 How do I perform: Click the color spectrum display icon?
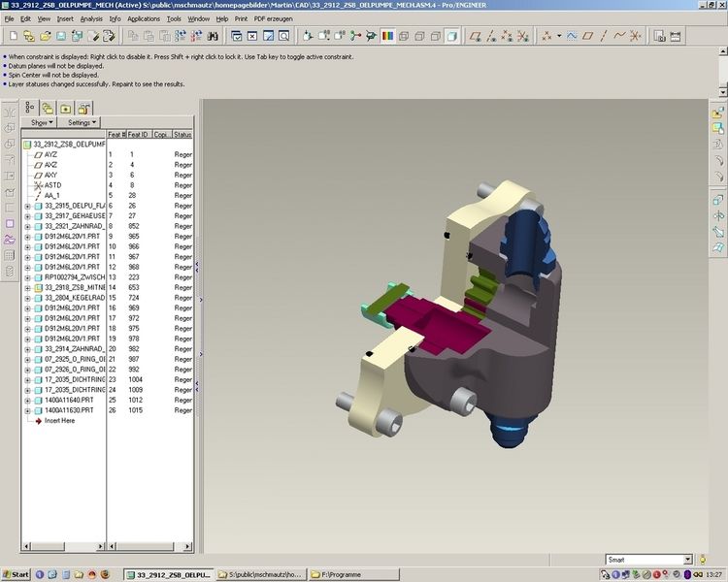(x=387, y=36)
